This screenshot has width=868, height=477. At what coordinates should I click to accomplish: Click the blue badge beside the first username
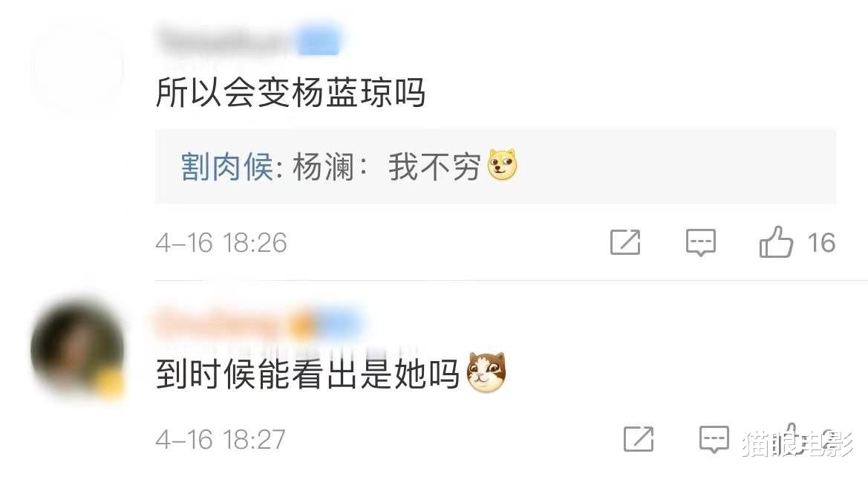click(x=318, y=42)
